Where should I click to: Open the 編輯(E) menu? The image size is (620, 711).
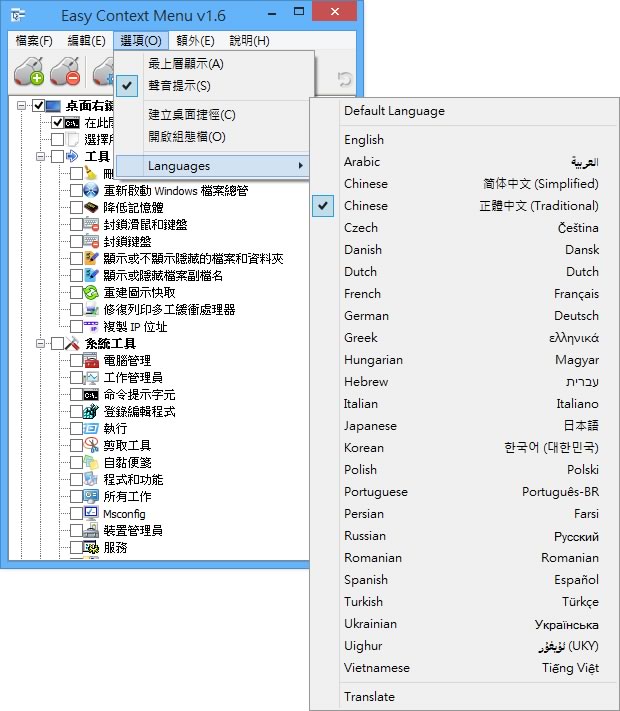pyautogui.click(x=86, y=41)
